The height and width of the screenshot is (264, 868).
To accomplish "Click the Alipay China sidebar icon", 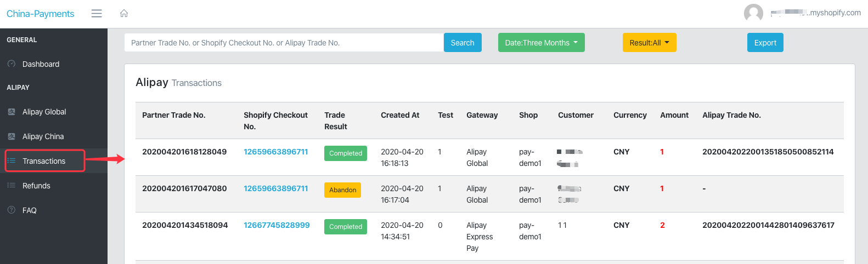I will pyautogui.click(x=12, y=136).
